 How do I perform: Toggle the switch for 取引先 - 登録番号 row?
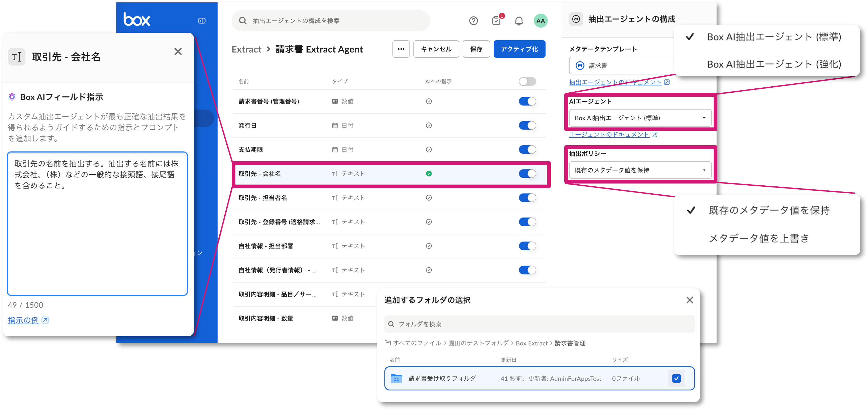[527, 222]
